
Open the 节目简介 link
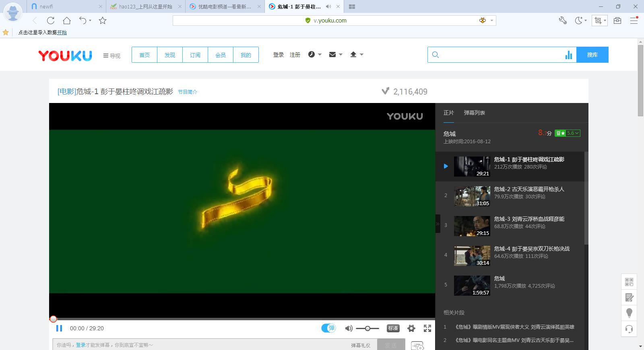coord(188,92)
